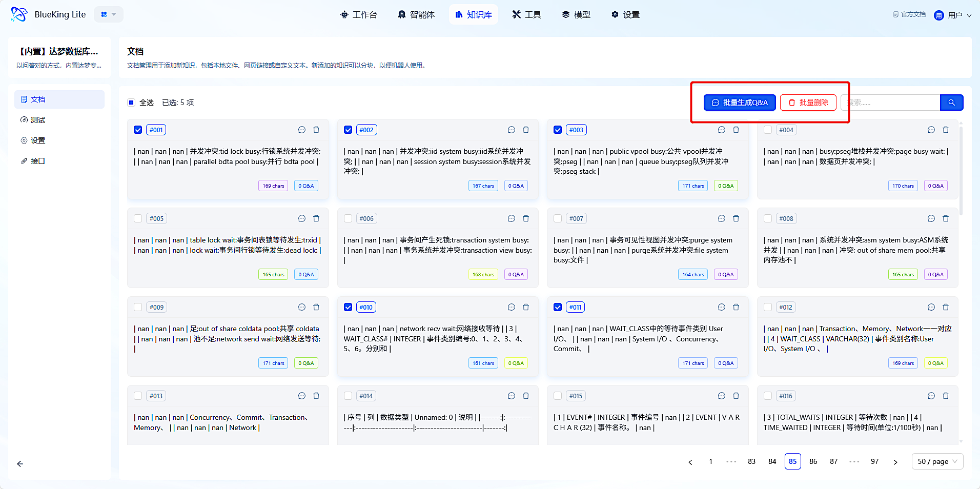Expand the 用户 account dropdown

(x=953, y=15)
